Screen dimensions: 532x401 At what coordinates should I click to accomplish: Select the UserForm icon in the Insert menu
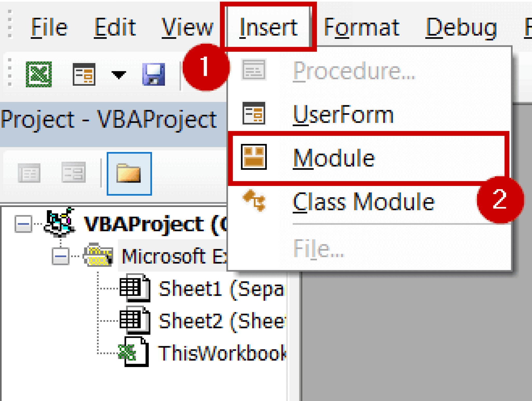[253, 113]
